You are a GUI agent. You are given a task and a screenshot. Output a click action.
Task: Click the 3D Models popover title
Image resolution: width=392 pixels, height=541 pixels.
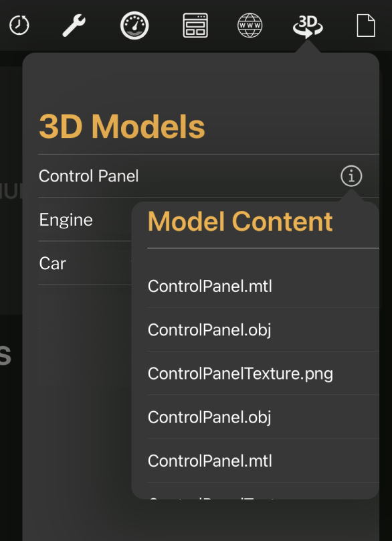(122, 127)
